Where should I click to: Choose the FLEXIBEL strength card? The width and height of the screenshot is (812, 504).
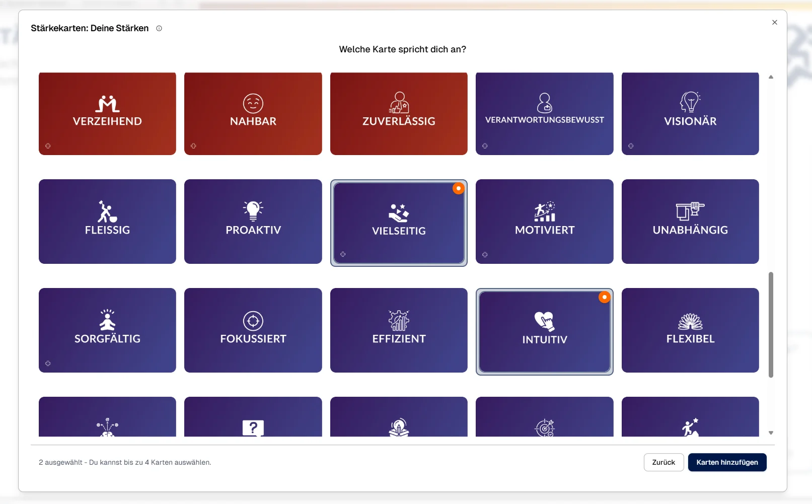(690, 330)
